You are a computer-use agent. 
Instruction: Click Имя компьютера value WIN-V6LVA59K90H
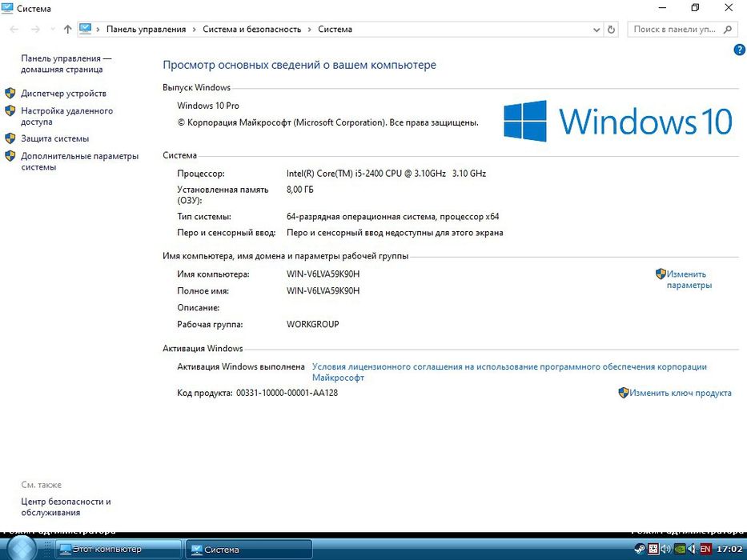click(x=323, y=274)
